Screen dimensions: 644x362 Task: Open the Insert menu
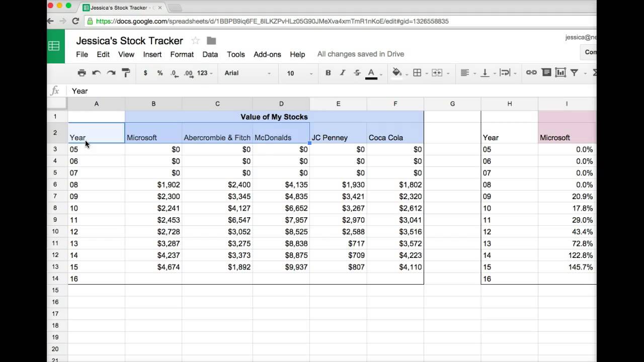coord(152,54)
